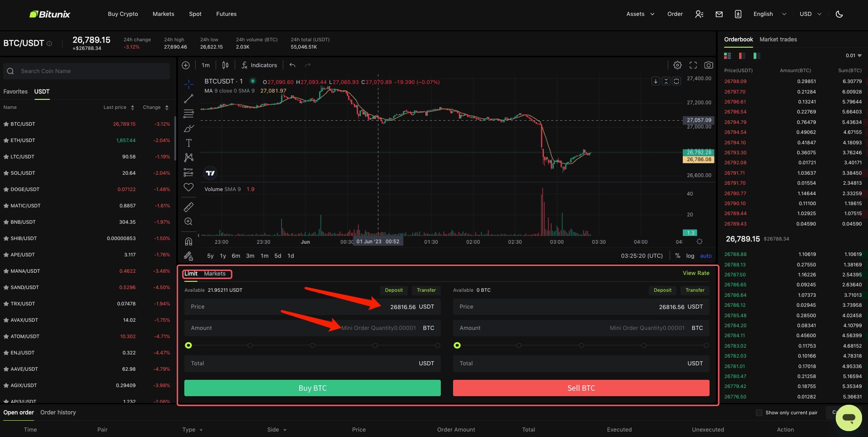Switch to dark/light mode moon icon
868x437 pixels.
coord(839,14)
